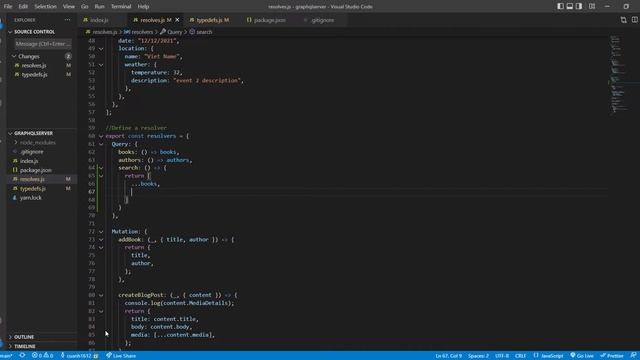Image resolution: width=640 pixels, height=360 pixels.
Task: Open package.json in the file tree
Action: [x=36, y=170]
